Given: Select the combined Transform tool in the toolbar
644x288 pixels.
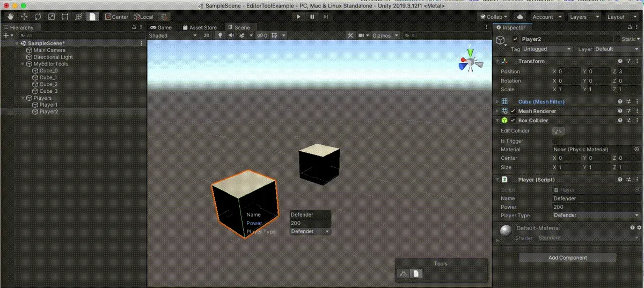Looking at the screenshot, I should click(x=78, y=17).
